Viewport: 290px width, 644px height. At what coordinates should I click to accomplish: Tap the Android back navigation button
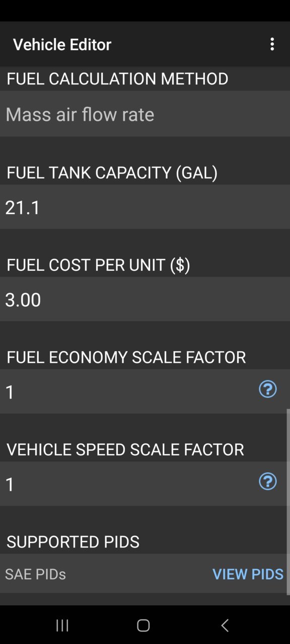pyautogui.click(x=225, y=625)
